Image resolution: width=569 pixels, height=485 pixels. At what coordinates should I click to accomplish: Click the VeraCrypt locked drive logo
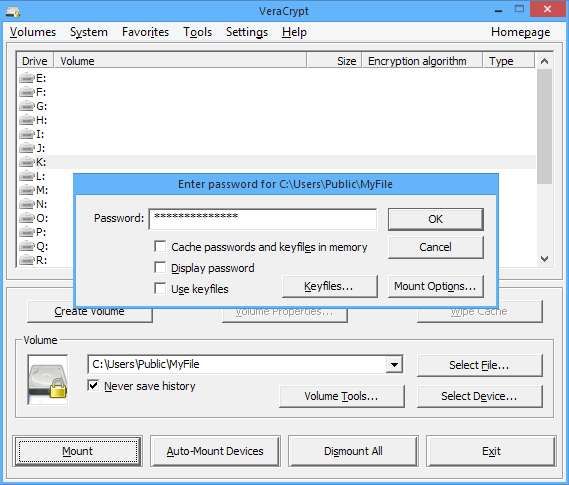(x=48, y=379)
